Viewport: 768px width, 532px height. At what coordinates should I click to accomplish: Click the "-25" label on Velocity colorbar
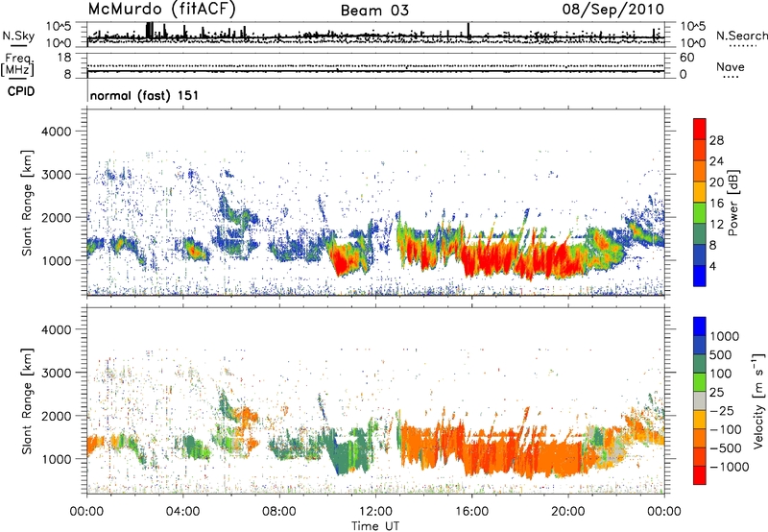coord(721,410)
